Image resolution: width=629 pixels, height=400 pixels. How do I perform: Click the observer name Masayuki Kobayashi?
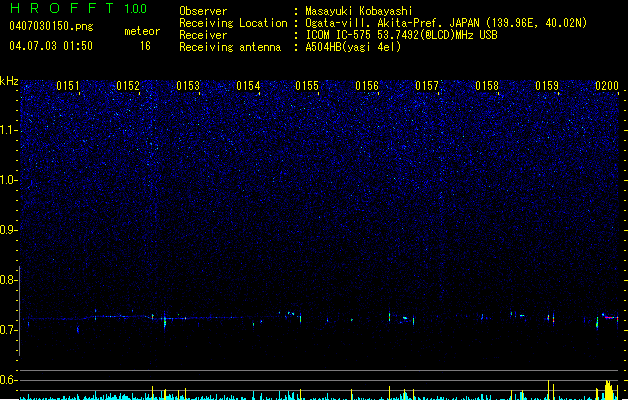[x=359, y=11]
